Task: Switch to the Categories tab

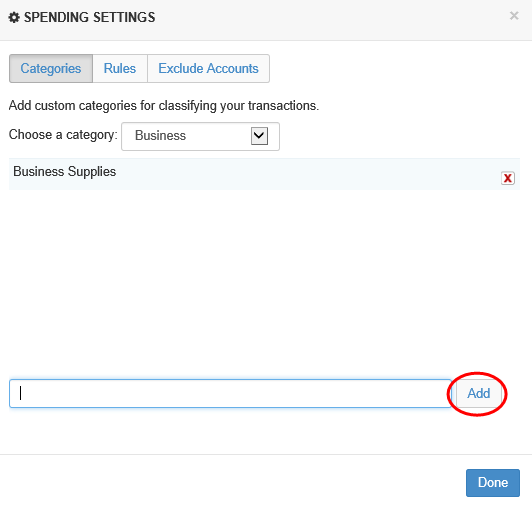Action: [51, 69]
